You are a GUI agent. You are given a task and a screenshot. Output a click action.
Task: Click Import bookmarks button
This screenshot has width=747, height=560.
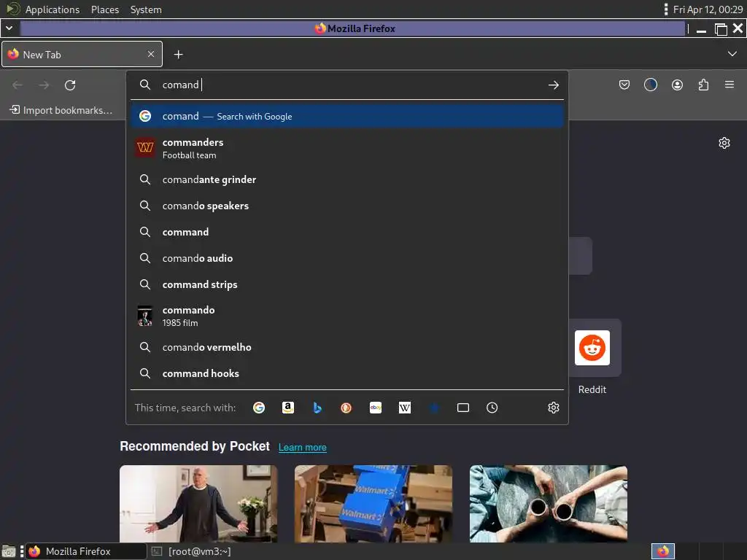pyautogui.click(x=61, y=110)
